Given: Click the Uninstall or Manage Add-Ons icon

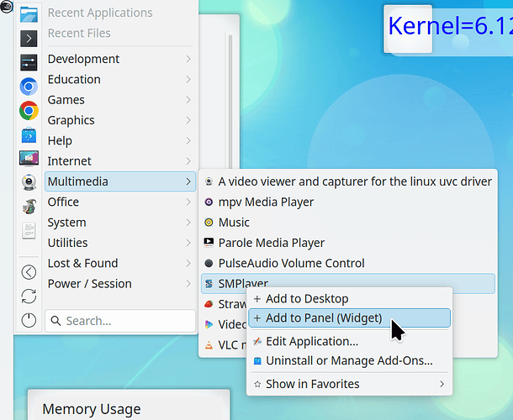Looking at the screenshot, I should click(257, 361).
